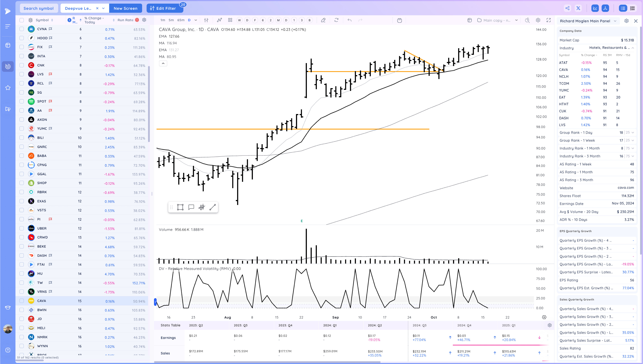The image size is (643, 364).
Task: Click the chart fullscreen expand icon
Action: click(x=548, y=20)
